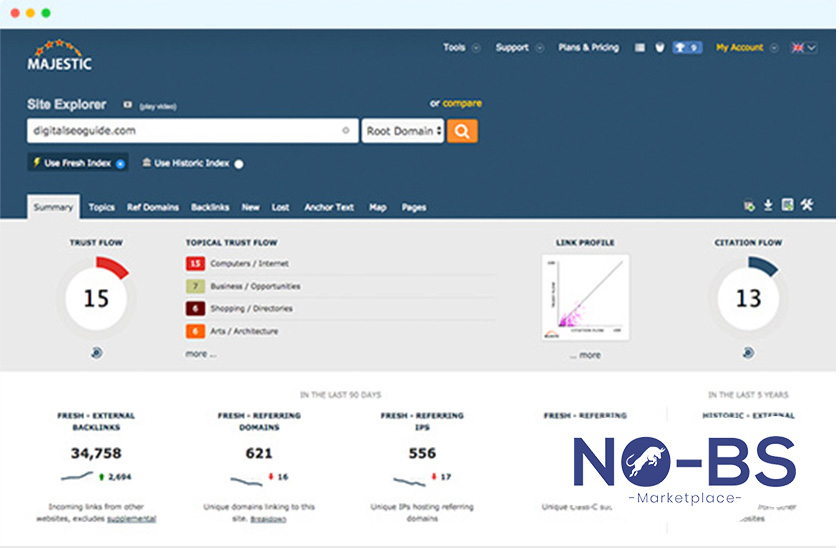This screenshot has height=548, width=840.
Task: Open the Link Profile chart thumbnail
Action: point(586,297)
